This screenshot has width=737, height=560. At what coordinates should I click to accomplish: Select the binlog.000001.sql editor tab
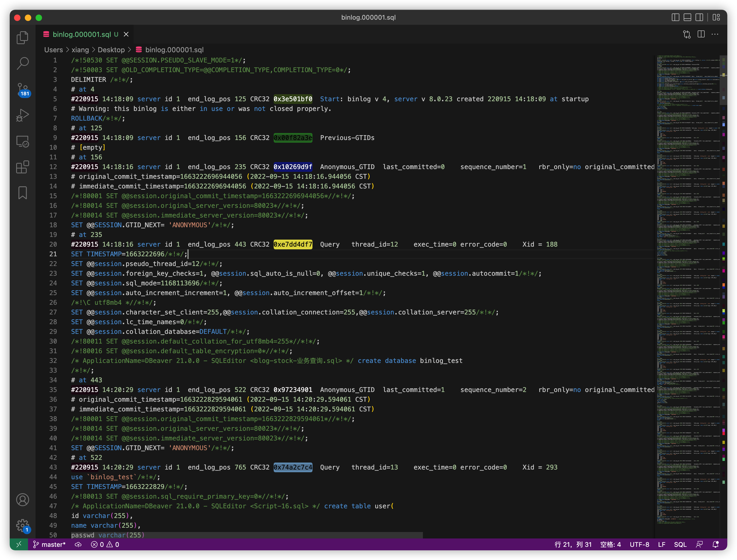pyautogui.click(x=82, y=34)
